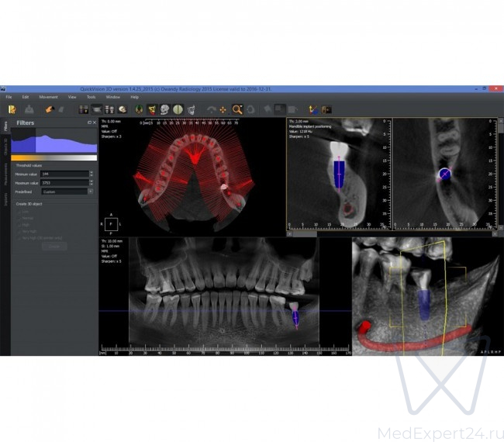Image resolution: width=504 pixels, height=442 pixels.
Task: Click the skull 3D view icon
Action: tap(123, 109)
